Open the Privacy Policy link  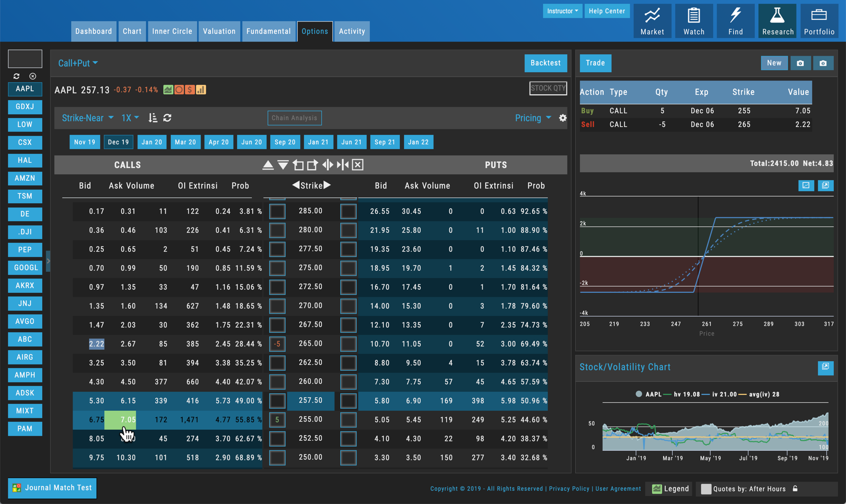point(569,489)
